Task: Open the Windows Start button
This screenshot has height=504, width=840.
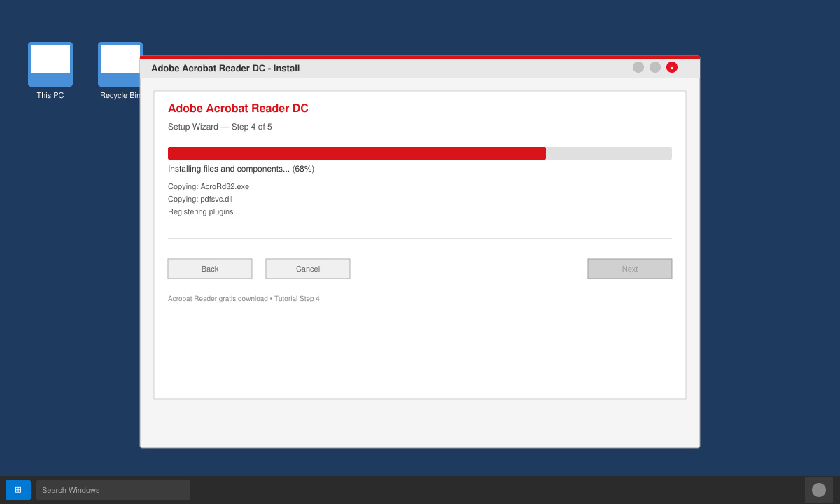Action: click(x=18, y=490)
